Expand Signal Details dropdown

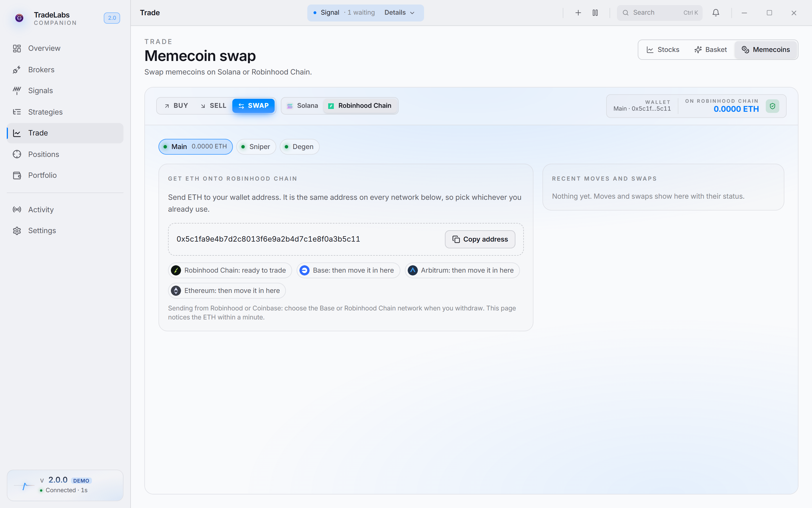(399, 13)
